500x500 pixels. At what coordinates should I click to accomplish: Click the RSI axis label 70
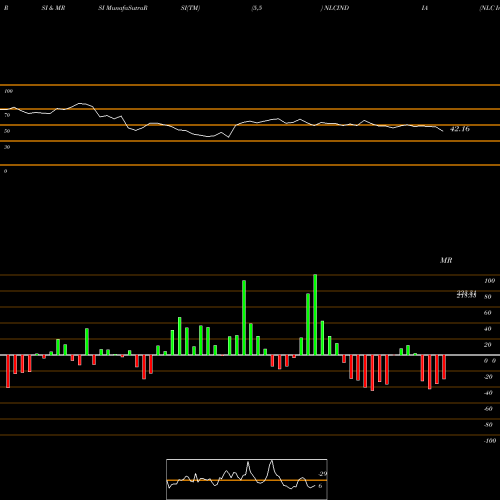click(x=7, y=115)
